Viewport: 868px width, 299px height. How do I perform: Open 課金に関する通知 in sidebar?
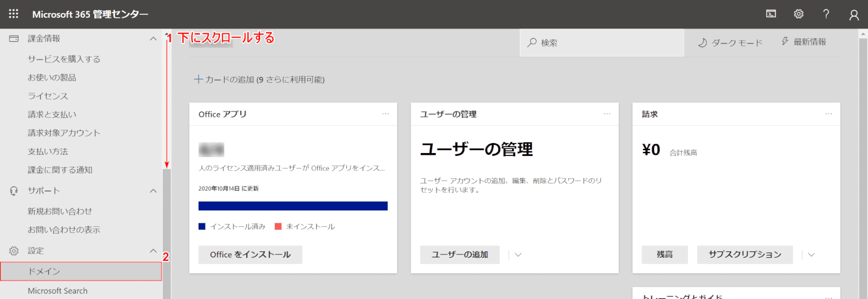point(60,170)
